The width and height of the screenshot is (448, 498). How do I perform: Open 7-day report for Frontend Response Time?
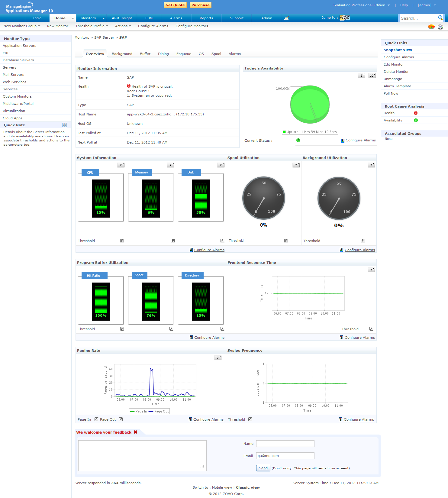tap(371, 270)
